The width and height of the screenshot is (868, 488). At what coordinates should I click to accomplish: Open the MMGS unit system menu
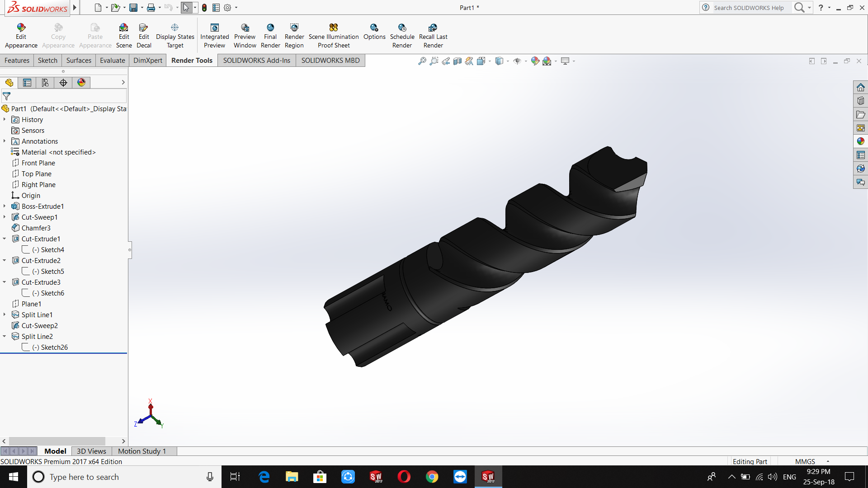(x=812, y=461)
